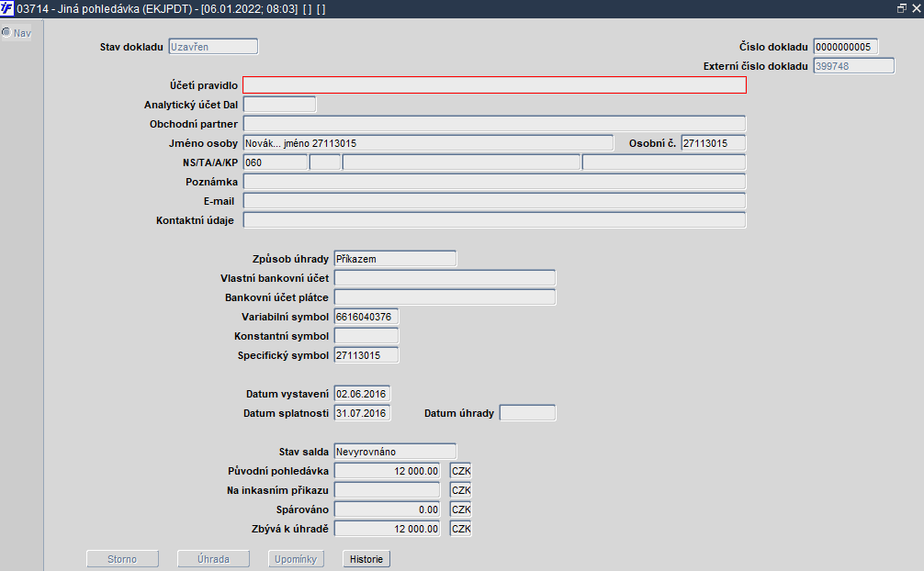Click the CZK box beside Zbývá k úhradě
This screenshot has height=571, width=924.
(x=461, y=529)
